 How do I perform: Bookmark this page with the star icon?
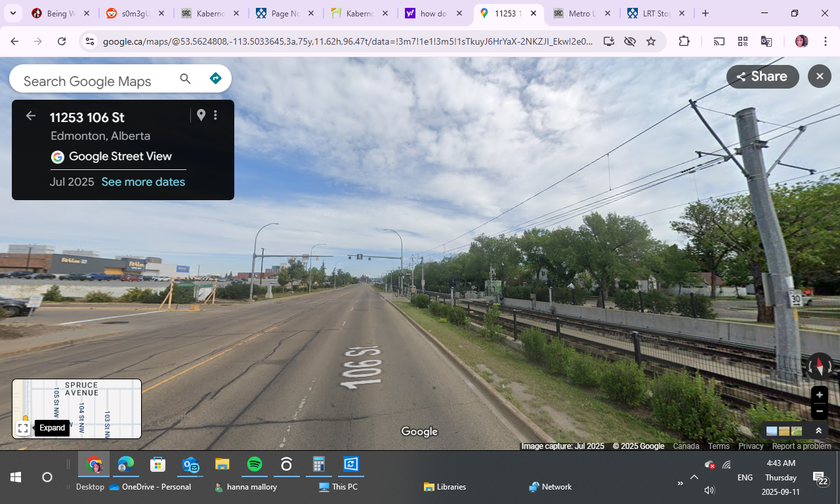[x=651, y=41]
